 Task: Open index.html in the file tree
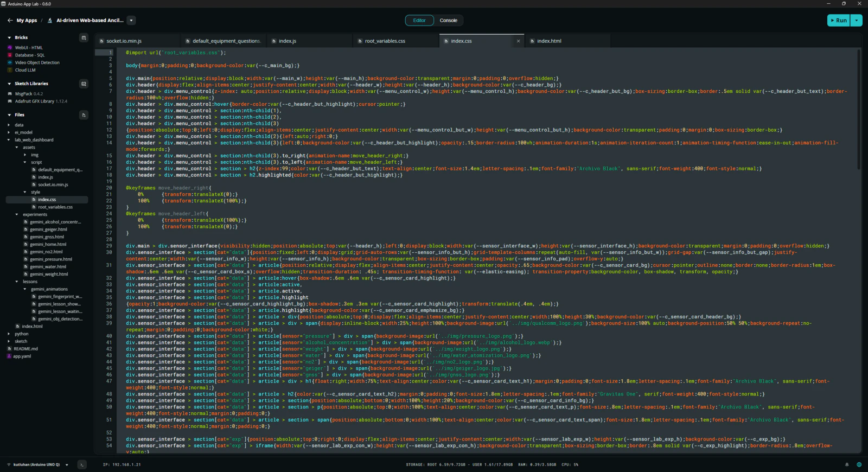[32, 327]
